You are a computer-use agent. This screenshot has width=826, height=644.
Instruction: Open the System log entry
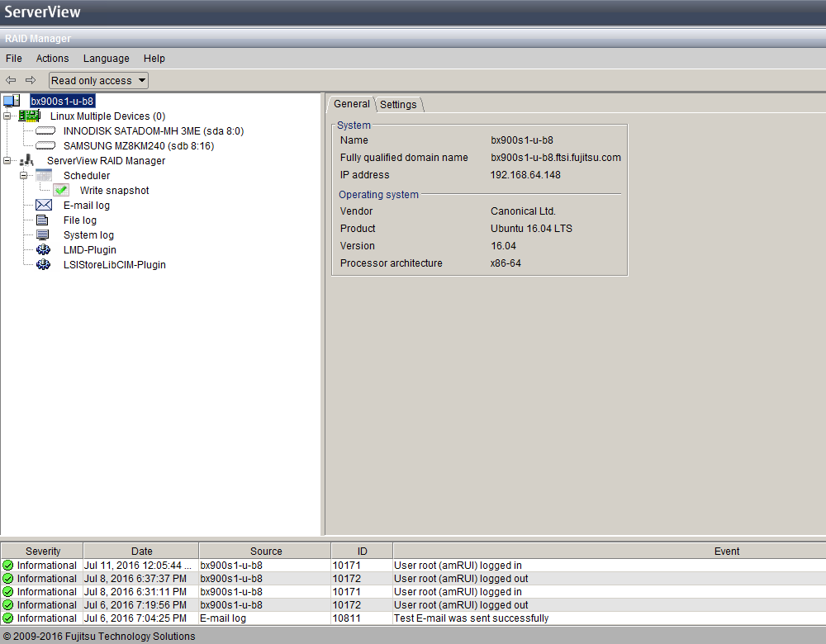point(90,234)
